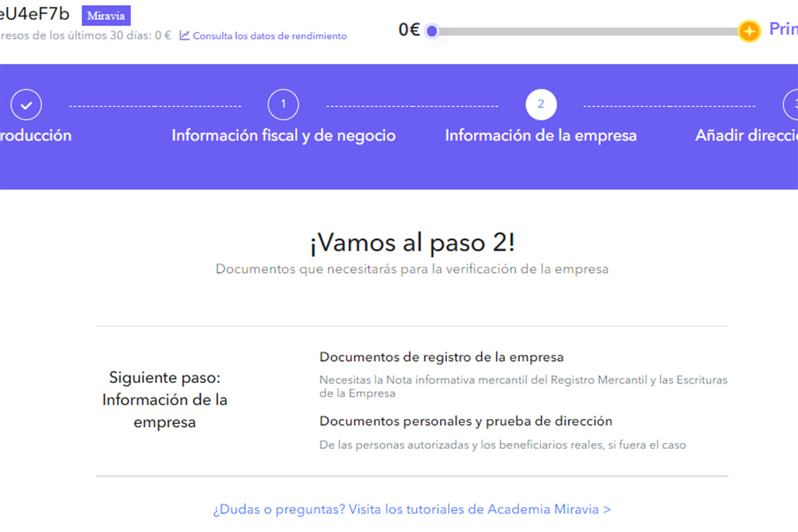The height and width of the screenshot is (532, 798).
Task: Click the 0€ amount label
Action: [x=409, y=30]
